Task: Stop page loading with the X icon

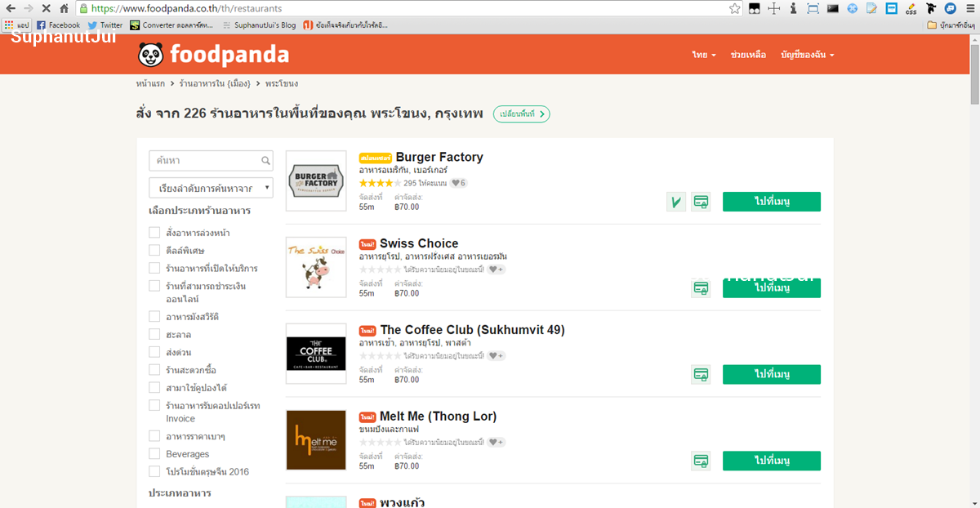Action: click(x=47, y=8)
